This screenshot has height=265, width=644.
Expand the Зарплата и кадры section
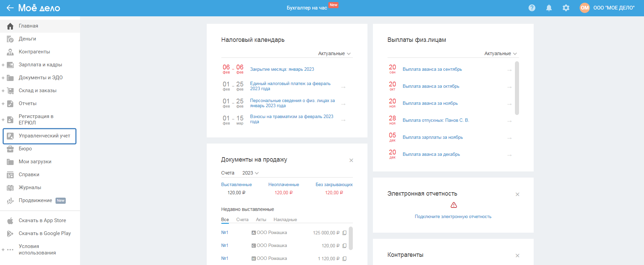[3, 65]
